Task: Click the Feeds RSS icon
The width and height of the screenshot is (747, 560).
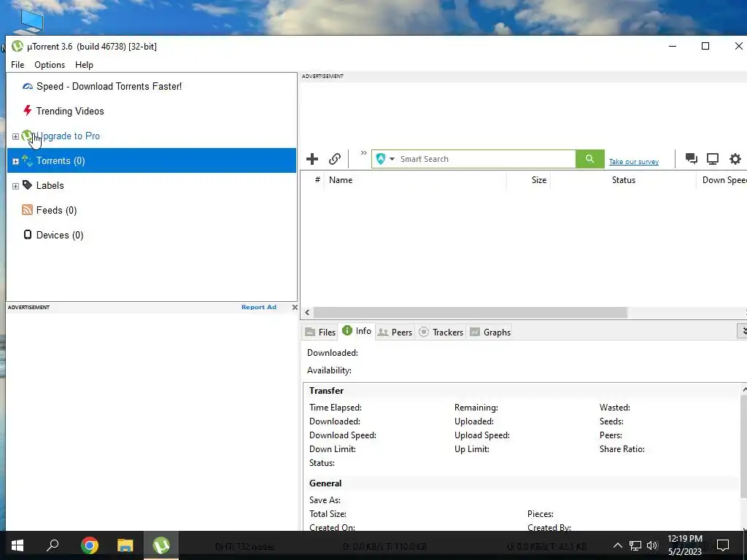Action: click(x=27, y=210)
